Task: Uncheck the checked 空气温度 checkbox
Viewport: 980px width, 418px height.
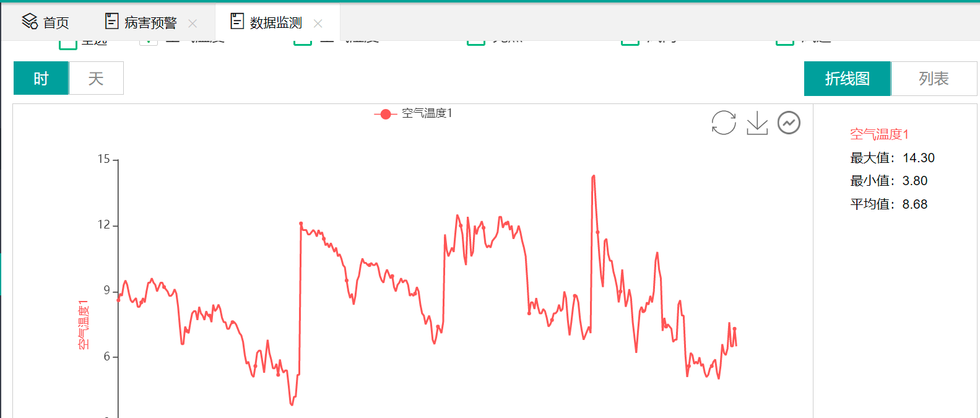Action: click(149, 41)
